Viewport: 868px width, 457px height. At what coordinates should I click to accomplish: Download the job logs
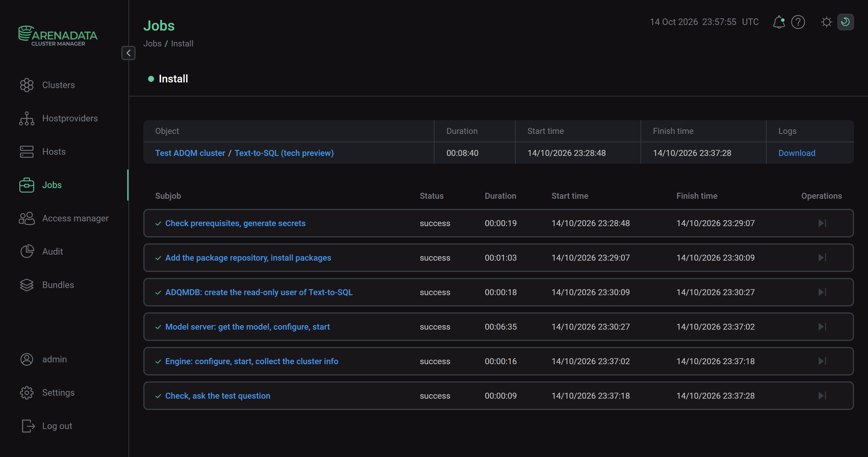[797, 153]
